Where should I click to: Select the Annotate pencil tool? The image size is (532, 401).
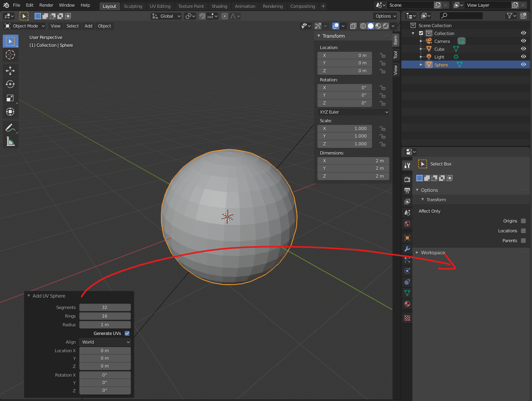pos(10,127)
